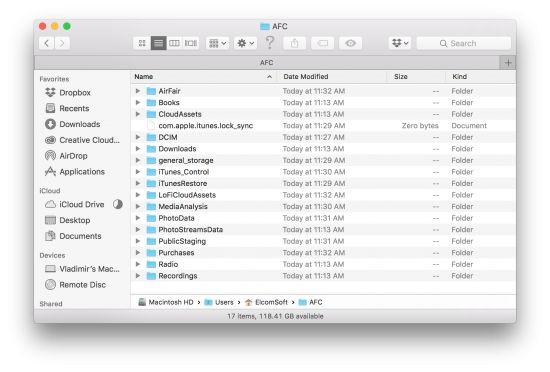This screenshot has height=372, width=550.
Task: Go back with the left arrow button
Action: point(47,43)
